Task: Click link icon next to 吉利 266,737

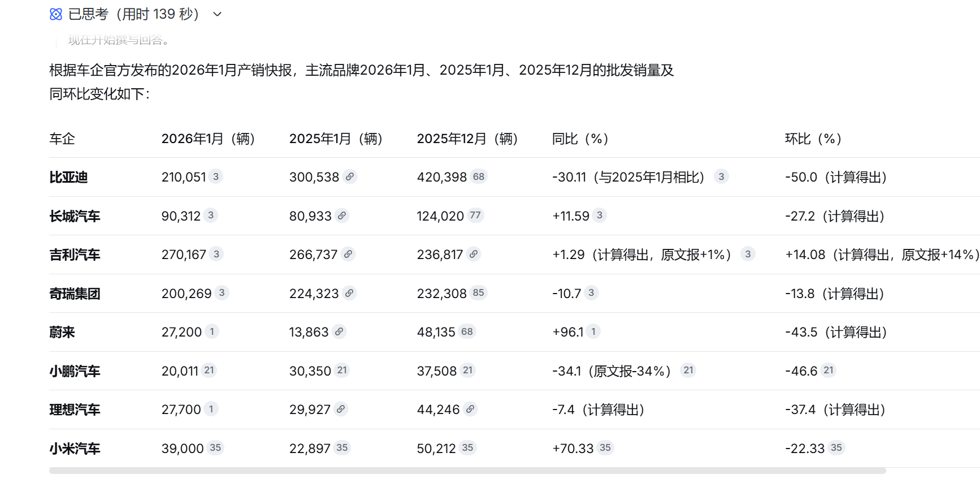Action: (x=349, y=255)
